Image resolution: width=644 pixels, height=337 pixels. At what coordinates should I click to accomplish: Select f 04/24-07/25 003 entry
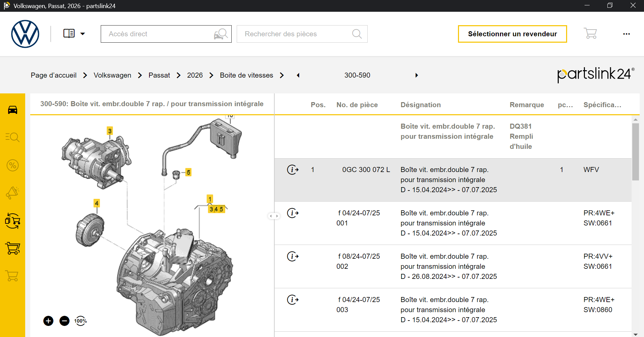[358, 305]
